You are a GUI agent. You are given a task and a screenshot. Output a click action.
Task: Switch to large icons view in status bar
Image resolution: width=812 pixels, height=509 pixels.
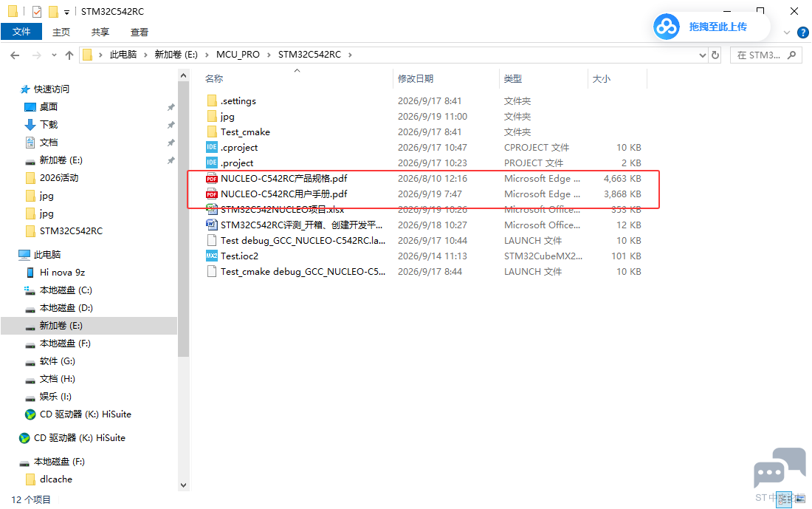[800, 499]
